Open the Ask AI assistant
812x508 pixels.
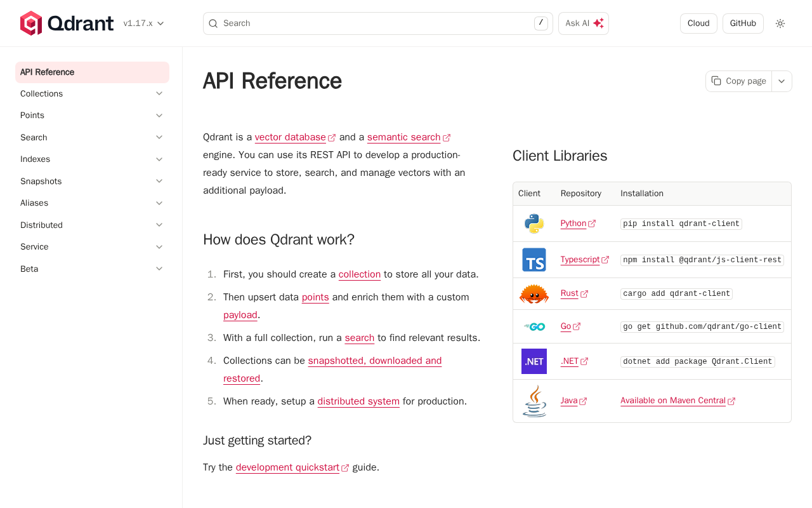tap(584, 23)
